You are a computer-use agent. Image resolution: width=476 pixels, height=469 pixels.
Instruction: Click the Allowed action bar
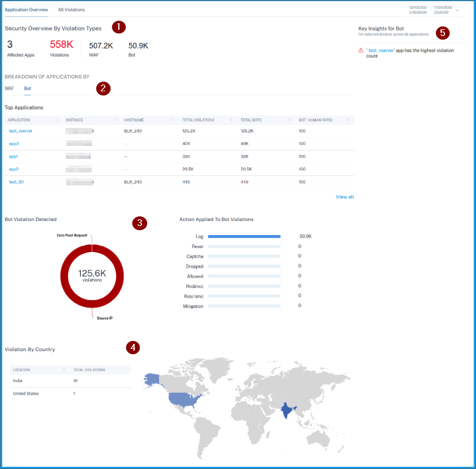point(244,276)
